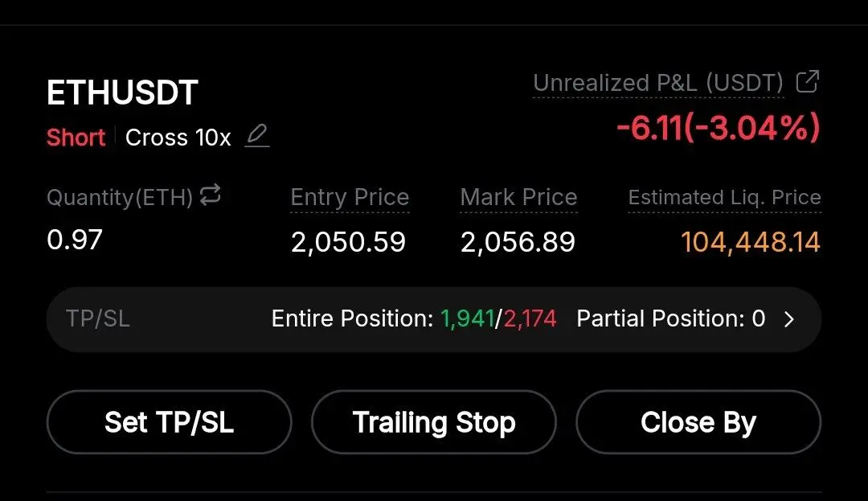Click the 104,448.14 liquidation price value

pos(751,242)
